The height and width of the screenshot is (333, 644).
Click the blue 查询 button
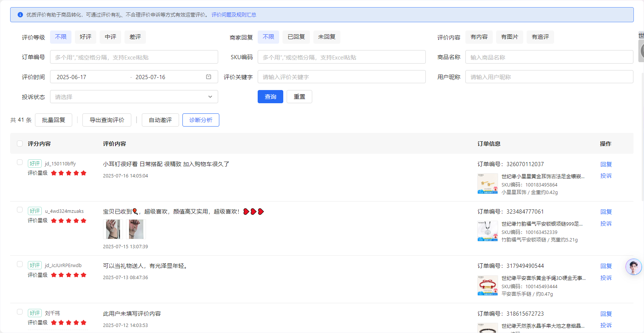(270, 97)
